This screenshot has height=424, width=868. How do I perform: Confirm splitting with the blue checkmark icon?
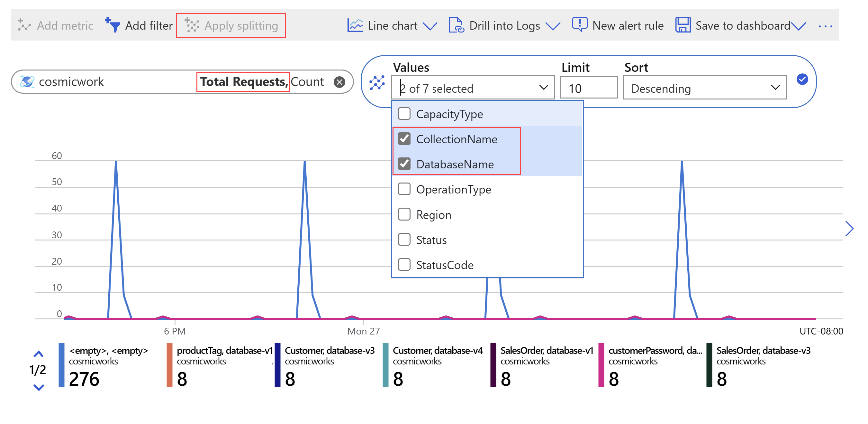pos(802,80)
